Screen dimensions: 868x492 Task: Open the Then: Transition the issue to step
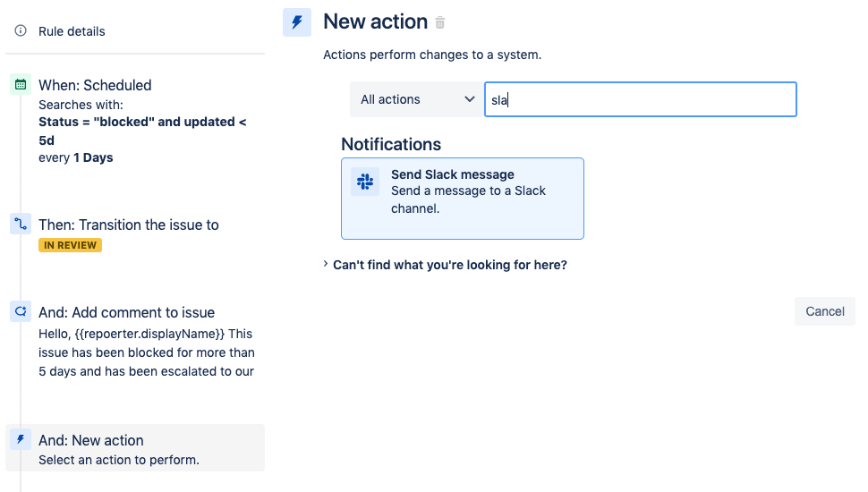click(x=128, y=225)
